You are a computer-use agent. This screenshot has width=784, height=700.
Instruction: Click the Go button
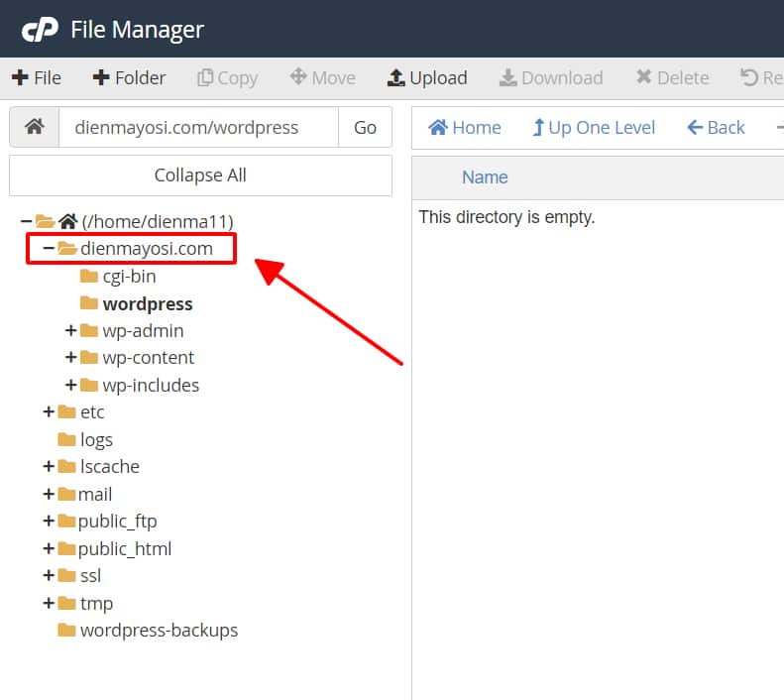365,127
